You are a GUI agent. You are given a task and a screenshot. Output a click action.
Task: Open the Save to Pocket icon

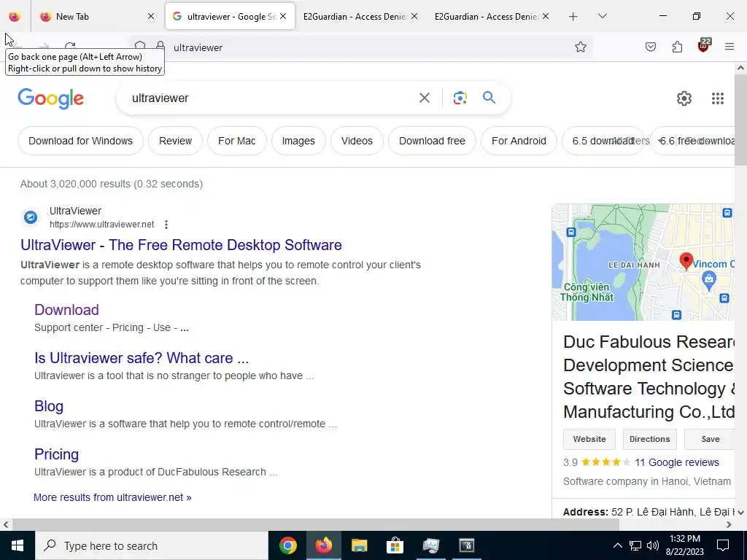[x=651, y=47]
